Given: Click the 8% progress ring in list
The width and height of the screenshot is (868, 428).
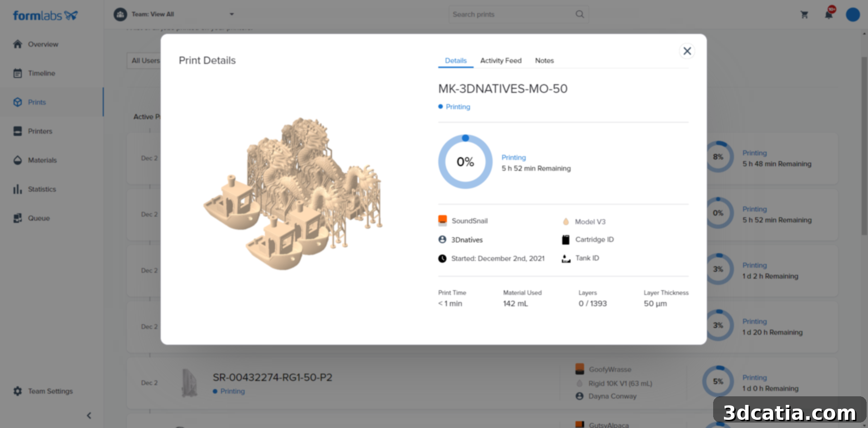Looking at the screenshot, I should tap(718, 157).
